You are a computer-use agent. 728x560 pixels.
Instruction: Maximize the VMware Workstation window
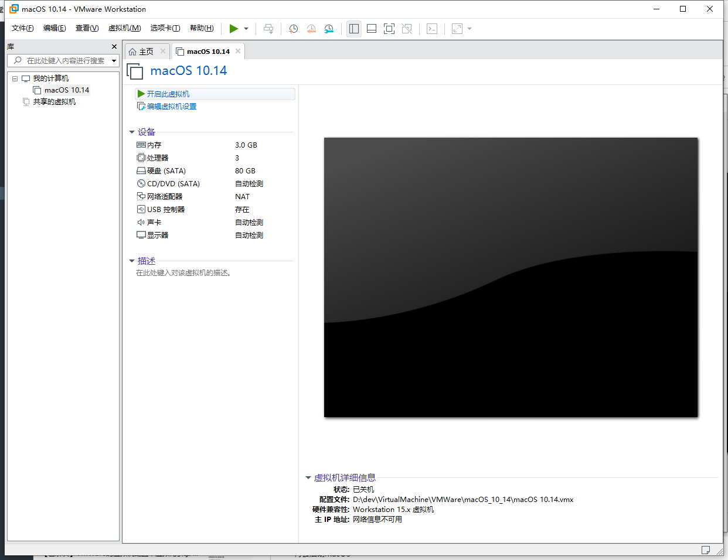[683, 9]
